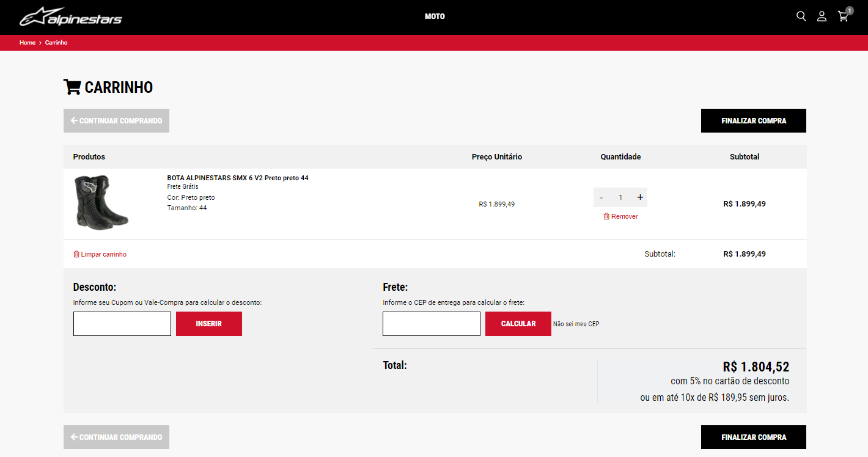The width and height of the screenshot is (868, 457).
Task: Click the INSERIR coupon button
Action: coord(209,324)
